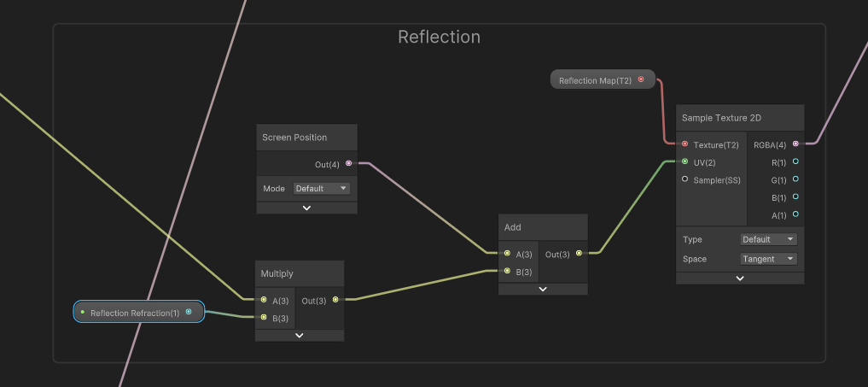
Task: Open the Space dropdown set to Tangent
Action: (x=768, y=259)
